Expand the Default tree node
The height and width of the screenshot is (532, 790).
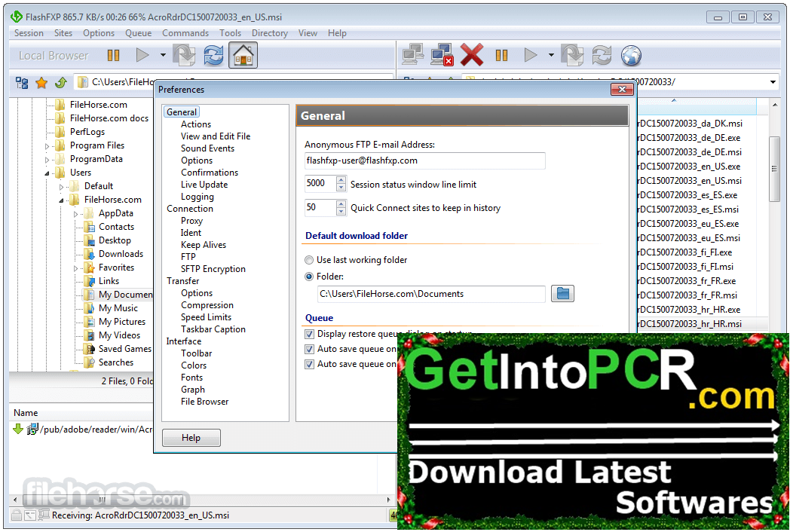(62, 187)
